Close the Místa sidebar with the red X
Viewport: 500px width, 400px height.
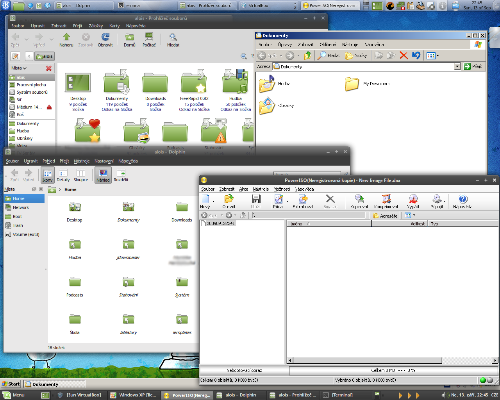[x=49, y=68]
